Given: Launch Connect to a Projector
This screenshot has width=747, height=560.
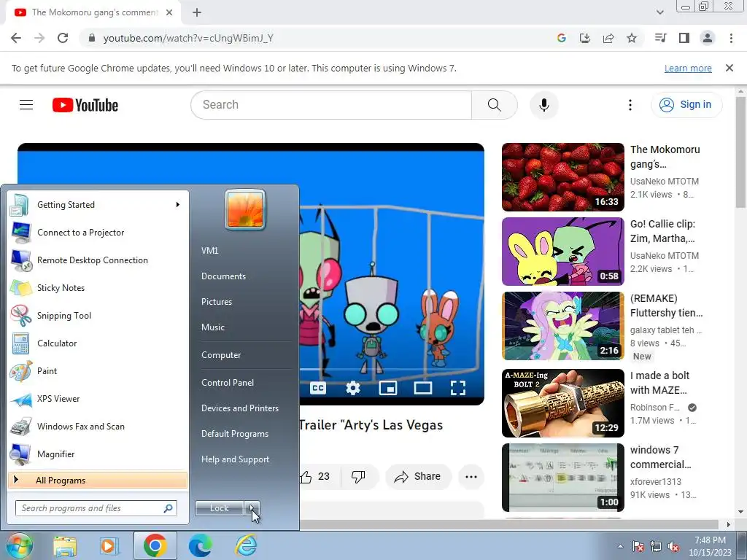Looking at the screenshot, I should click(x=98, y=233).
